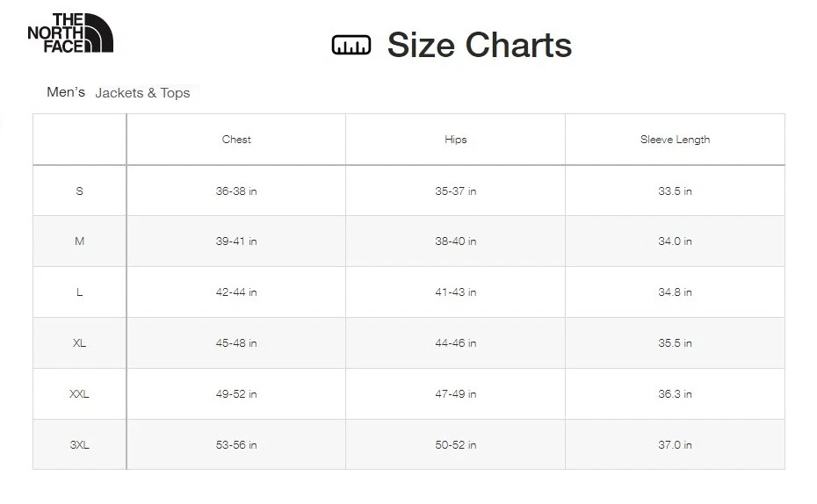This screenshot has width=817, height=504.
Task: Select the S size row label
Action: [80, 191]
